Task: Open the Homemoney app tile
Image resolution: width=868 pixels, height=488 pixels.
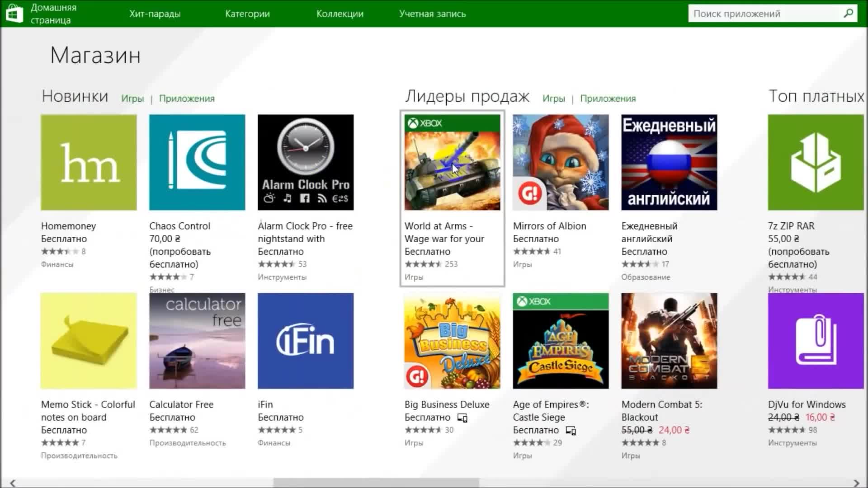Action: click(x=89, y=162)
